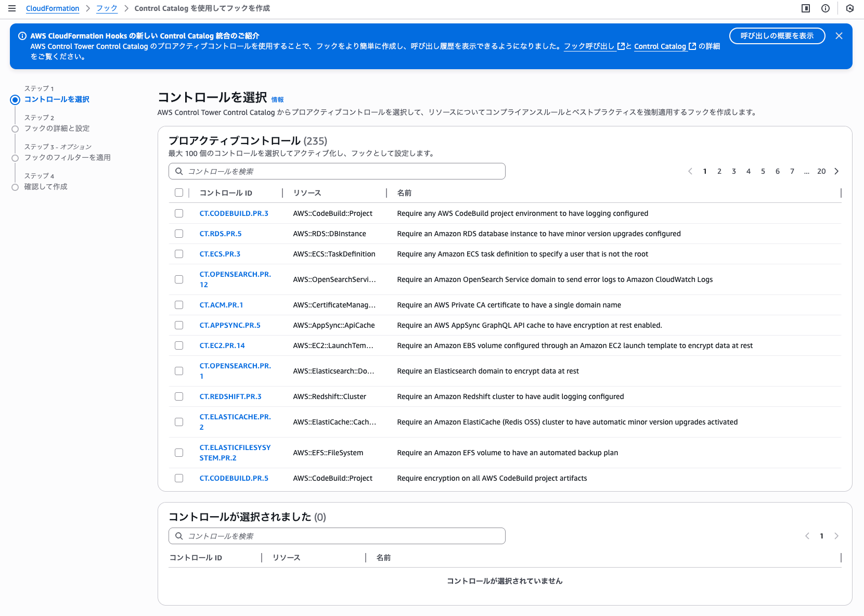Open CT.ACM.PR.1 control link
Image resolution: width=864 pixels, height=616 pixels.
click(x=222, y=305)
